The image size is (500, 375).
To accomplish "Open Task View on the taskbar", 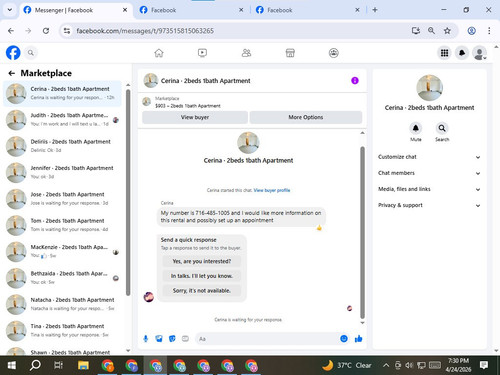I will 58,365.
